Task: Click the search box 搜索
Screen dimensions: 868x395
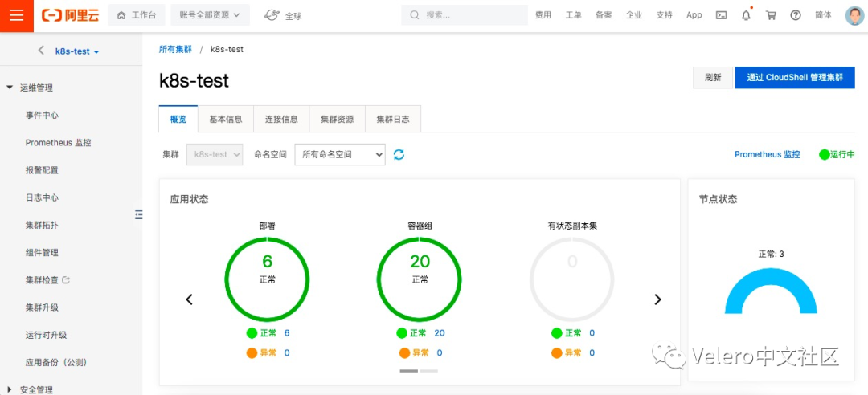Action: (465, 15)
